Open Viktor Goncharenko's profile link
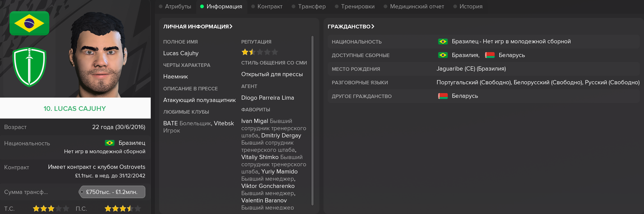Viewport: 644px width, 214px height. pyautogui.click(x=268, y=186)
